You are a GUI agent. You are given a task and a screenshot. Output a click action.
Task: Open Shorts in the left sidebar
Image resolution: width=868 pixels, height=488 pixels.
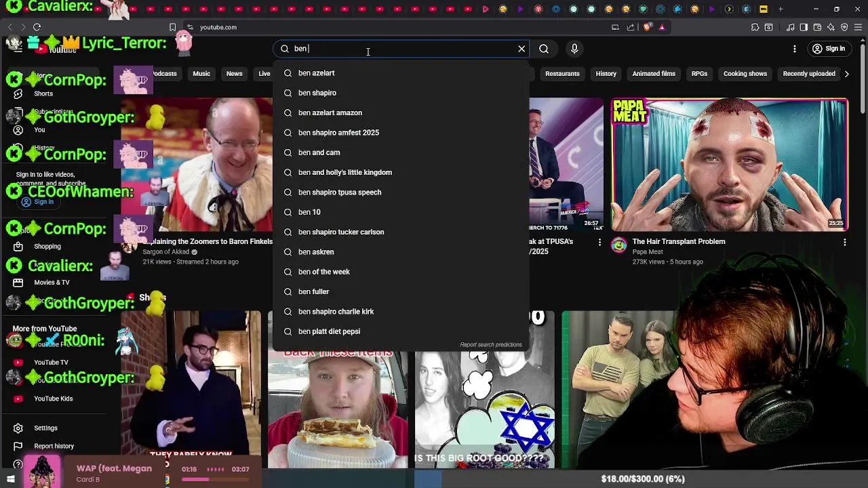coord(43,94)
